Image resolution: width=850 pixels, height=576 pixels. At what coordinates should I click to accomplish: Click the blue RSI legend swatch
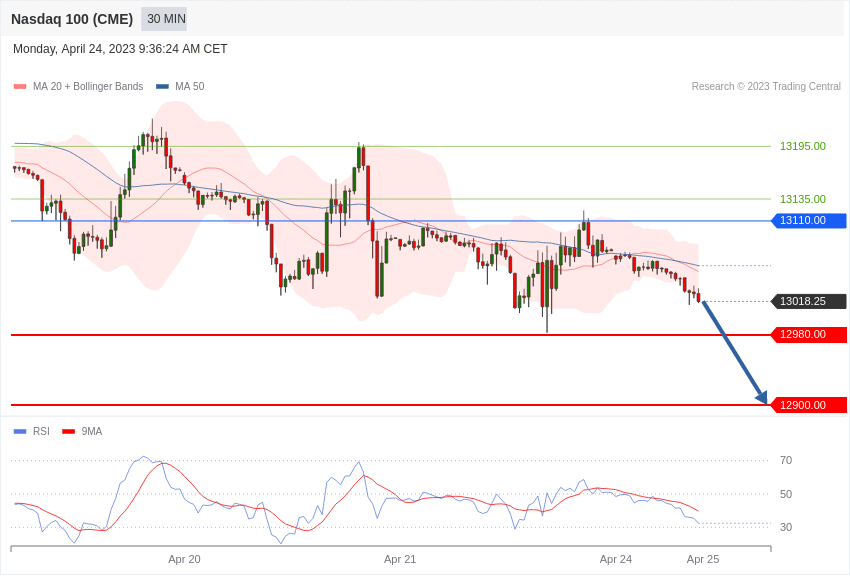[x=20, y=432]
